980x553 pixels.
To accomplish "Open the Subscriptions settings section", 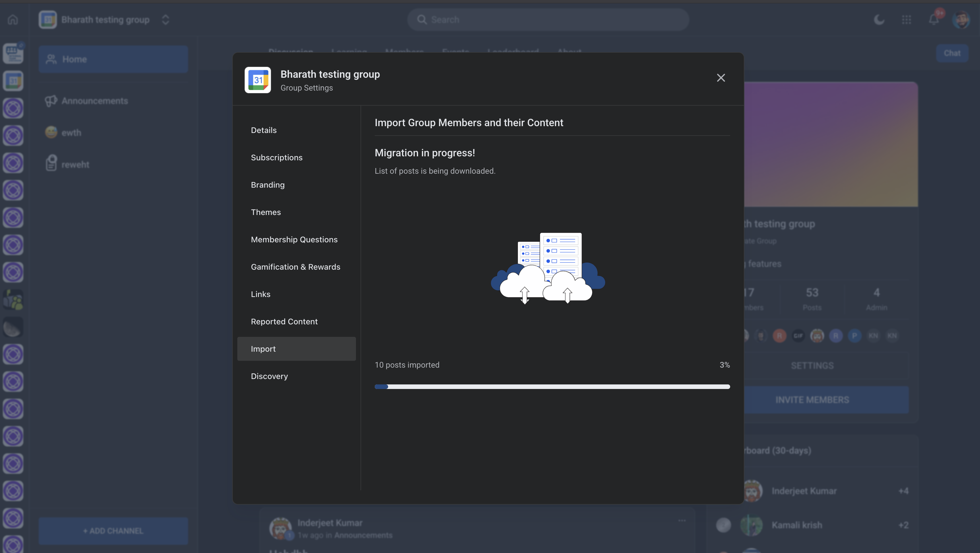I will tap(277, 157).
